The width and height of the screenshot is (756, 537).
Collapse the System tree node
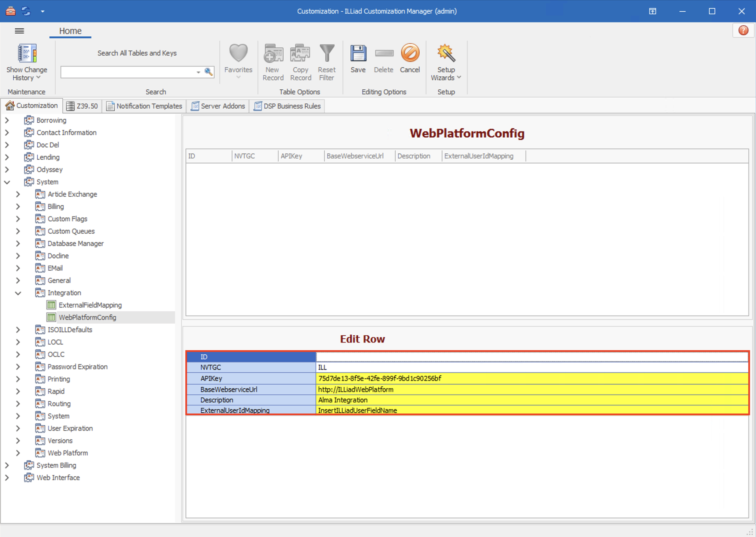(x=7, y=182)
